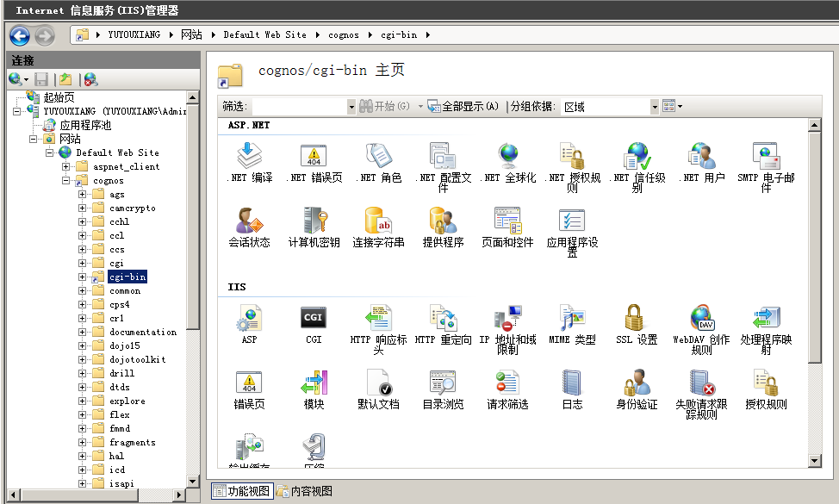Open the 应用程序设置 feature

(x=573, y=233)
